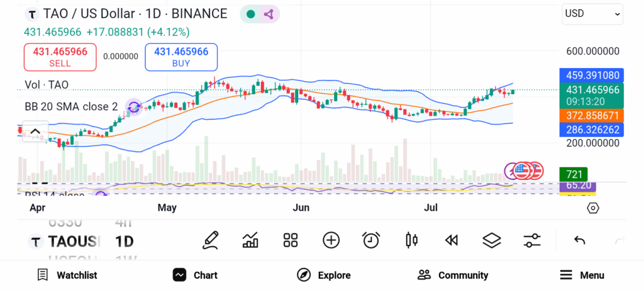Tap the green market status dot

pyautogui.click(x=250, y=14)
